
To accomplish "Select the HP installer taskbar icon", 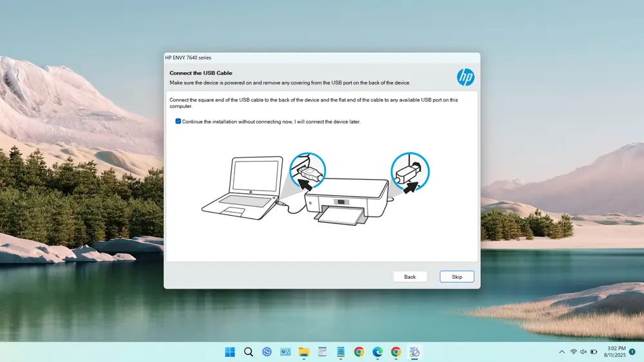I will pyautogui.click(x=414, y=352).
